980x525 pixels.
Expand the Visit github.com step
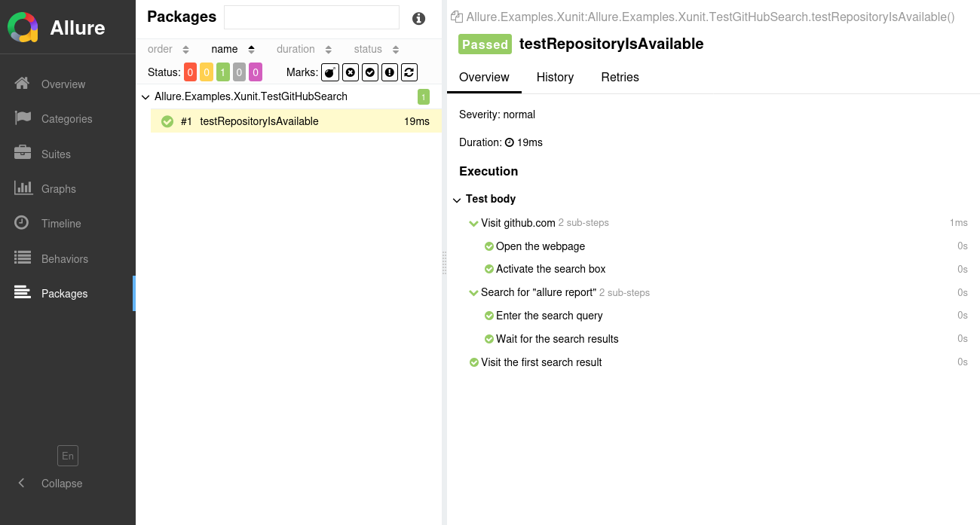coord(474,222)
